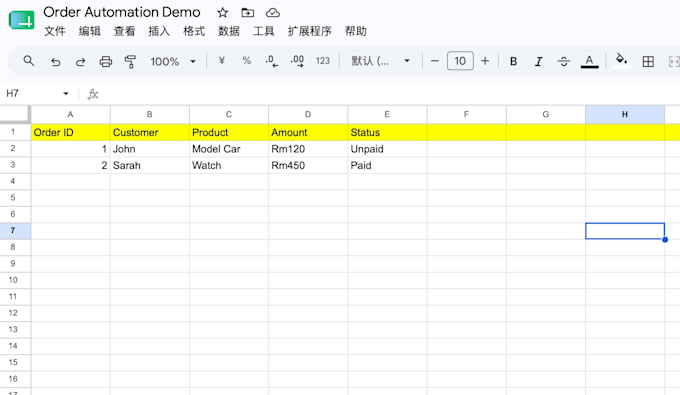
Task: Open the default font family dropdown
Action: 380,61
